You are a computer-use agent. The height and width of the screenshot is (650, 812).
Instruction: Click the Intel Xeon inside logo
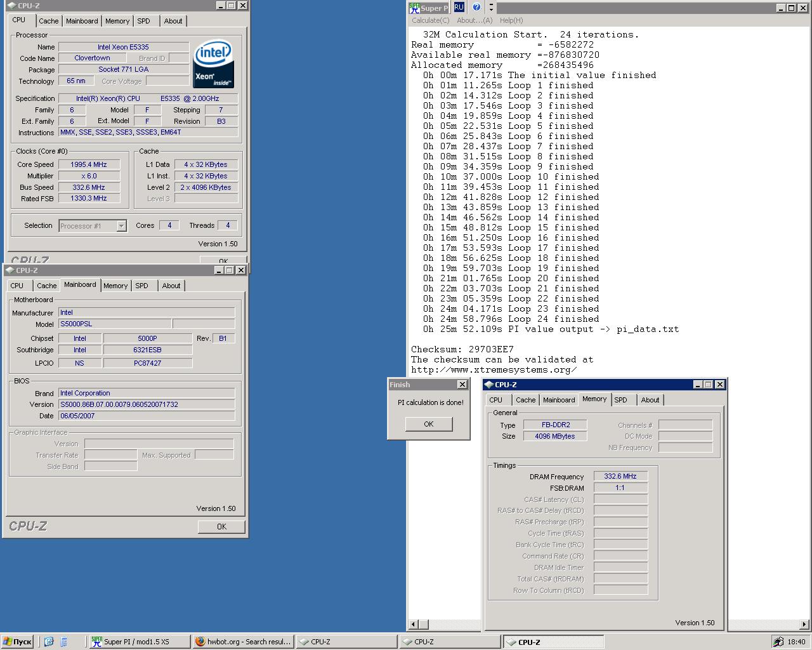coord(213,64)
